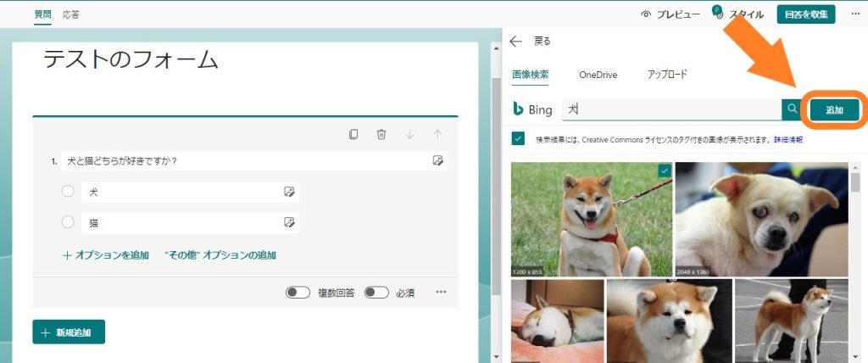Viewport: 868px width, 363px height.
Task: Select the OneDrive tab
Action: coord(598,75)
